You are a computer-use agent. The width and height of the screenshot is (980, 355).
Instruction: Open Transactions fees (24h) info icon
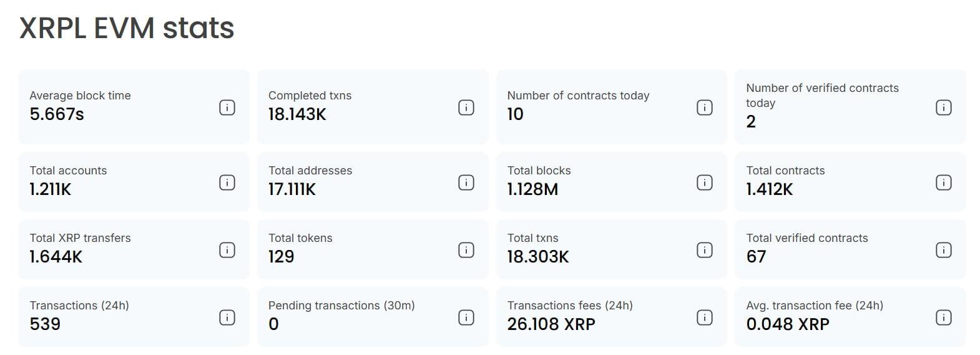click(705, 317)
